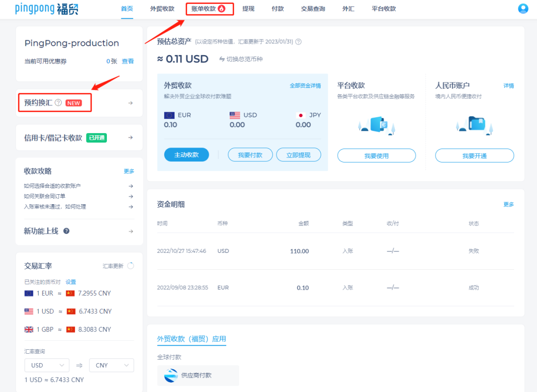Screen dimensions: 537x392
Task: Click the help icon next to 预约换汇
Action: point(58,102)
